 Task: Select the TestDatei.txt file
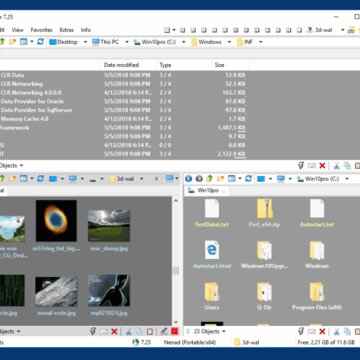[x=212, y=213]
